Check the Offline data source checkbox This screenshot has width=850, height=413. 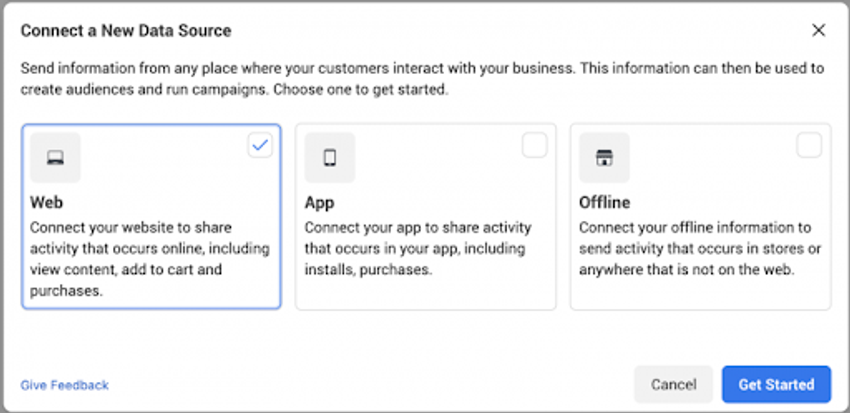809,145
